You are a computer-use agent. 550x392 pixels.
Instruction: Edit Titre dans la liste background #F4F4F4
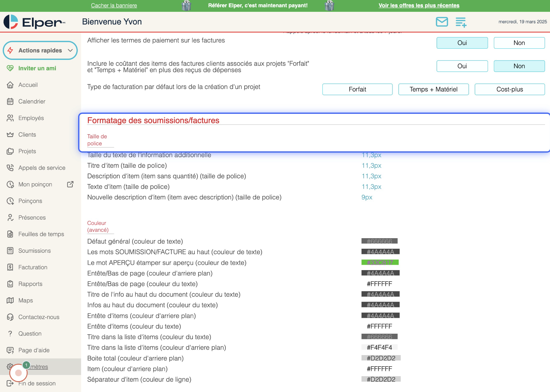pyautogui.click(x=379, y=348)
